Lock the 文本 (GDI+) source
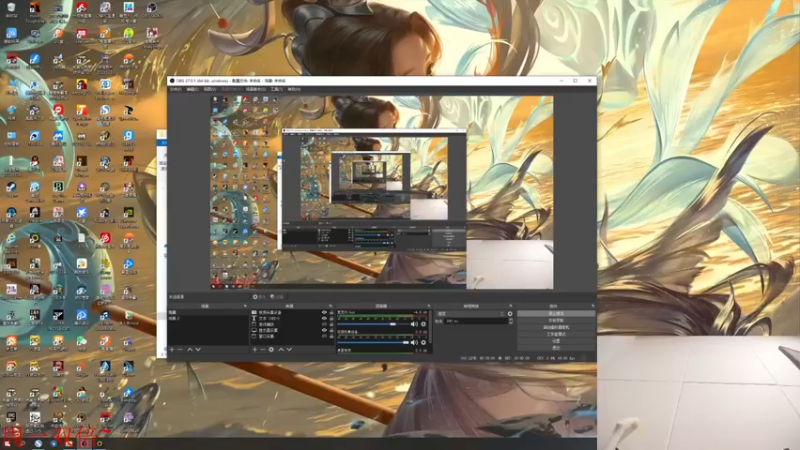800x450 pixels. point(332,318)
